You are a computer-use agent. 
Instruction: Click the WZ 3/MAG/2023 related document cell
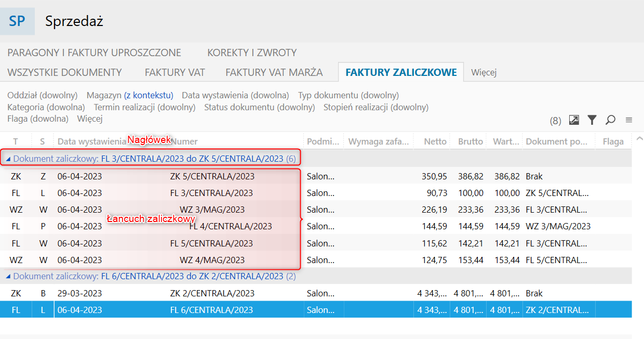tap(558, 226)
